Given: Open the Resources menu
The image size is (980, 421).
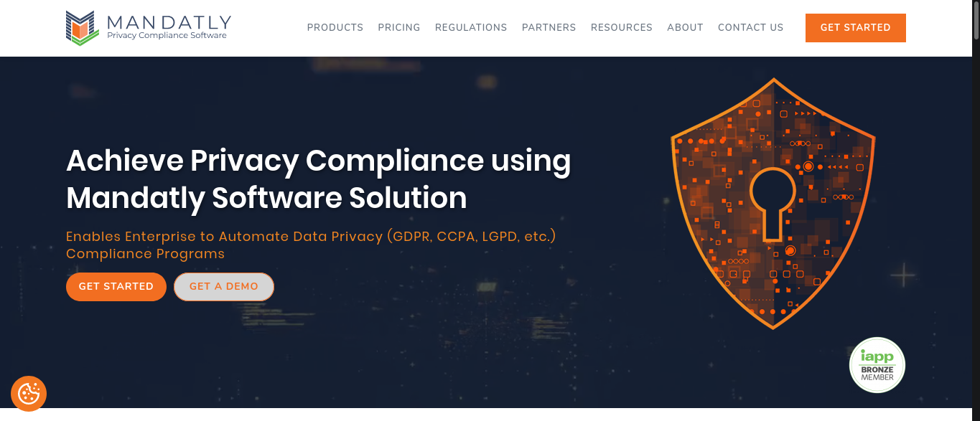Looking at the screenshot, I should (x=622, y=27).
